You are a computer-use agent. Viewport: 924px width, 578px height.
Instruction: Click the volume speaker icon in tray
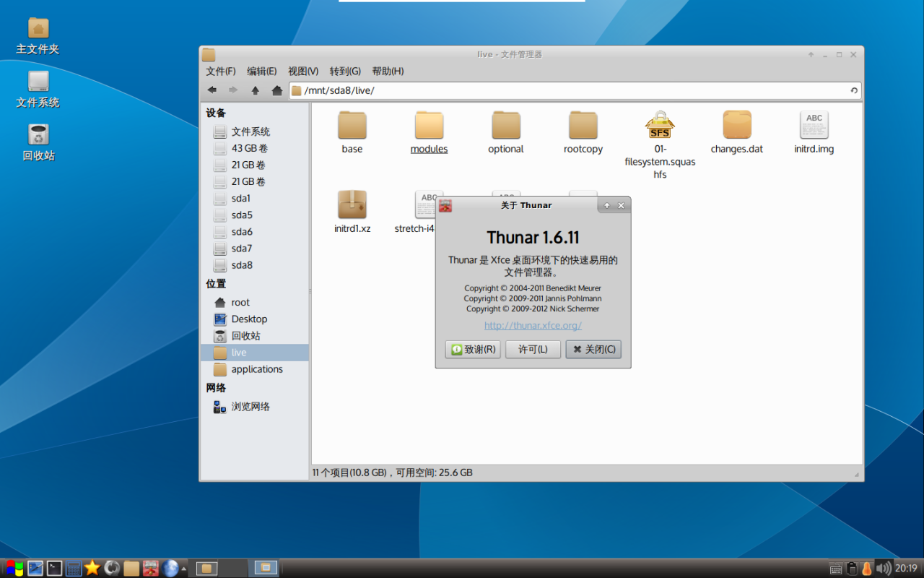(x=884, y=569)
